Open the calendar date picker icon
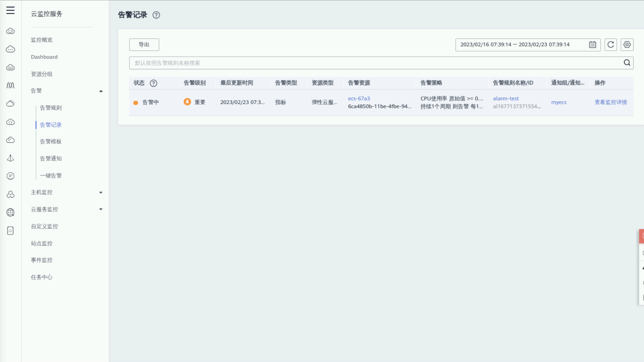 tap(592, 45)
